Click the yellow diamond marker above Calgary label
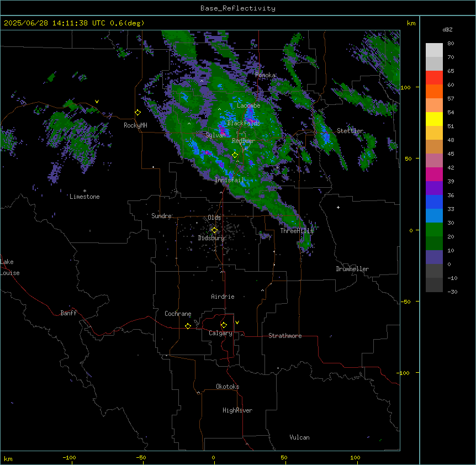 [224, 325]
